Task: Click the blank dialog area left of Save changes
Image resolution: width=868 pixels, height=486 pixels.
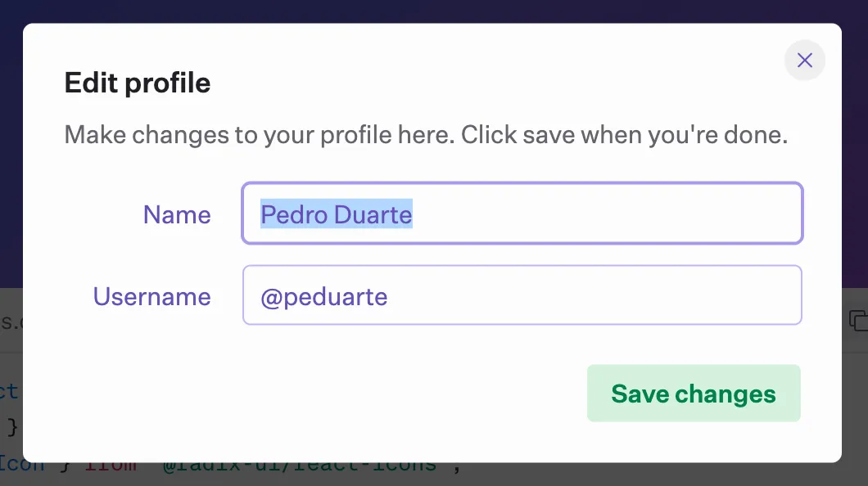Action: 328,394
